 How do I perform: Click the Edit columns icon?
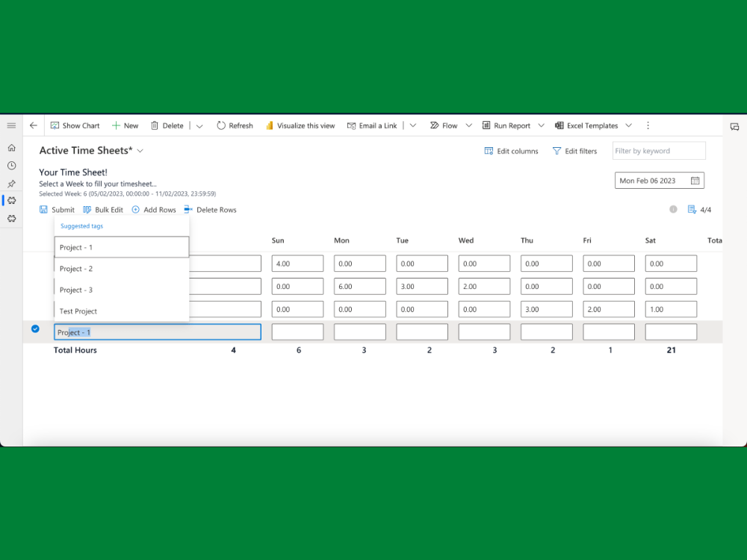point(488,151)
